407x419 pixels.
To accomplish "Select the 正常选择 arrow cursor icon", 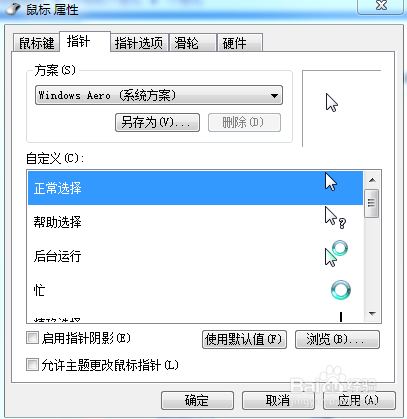I will 331,182.
